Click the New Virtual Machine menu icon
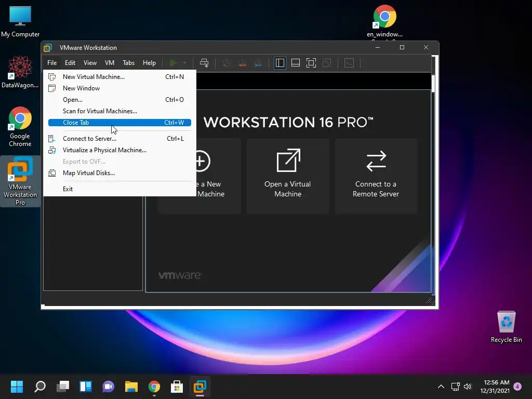The image size is (532, 399). (x=52, y=77)
